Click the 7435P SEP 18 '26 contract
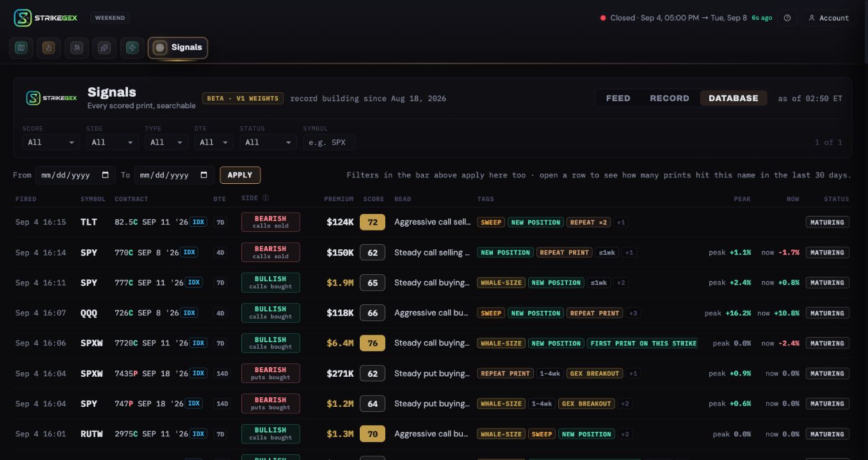The image size is (868, 460). (152, 374)
